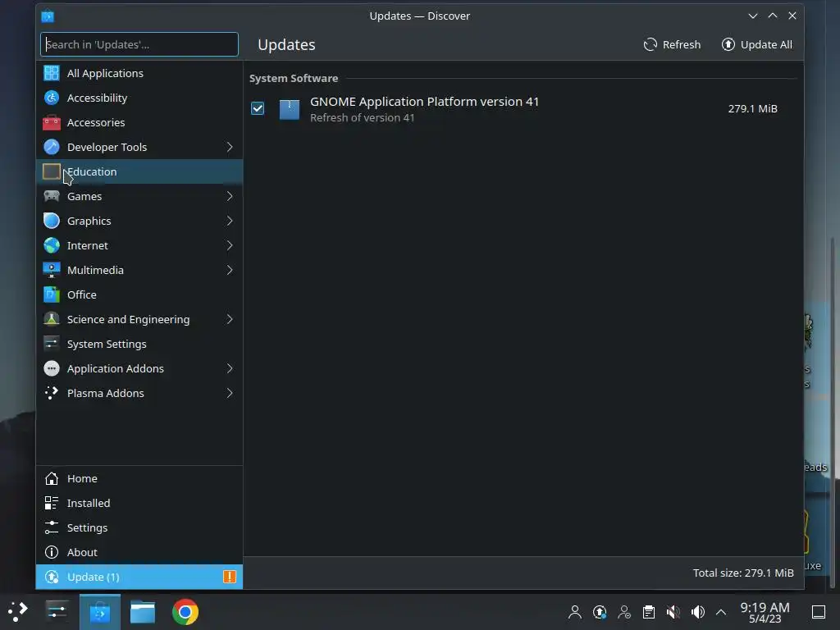The width and height of the screenshot is (840, 630).
Task: Click the Update All button
Action: [757, 44]
